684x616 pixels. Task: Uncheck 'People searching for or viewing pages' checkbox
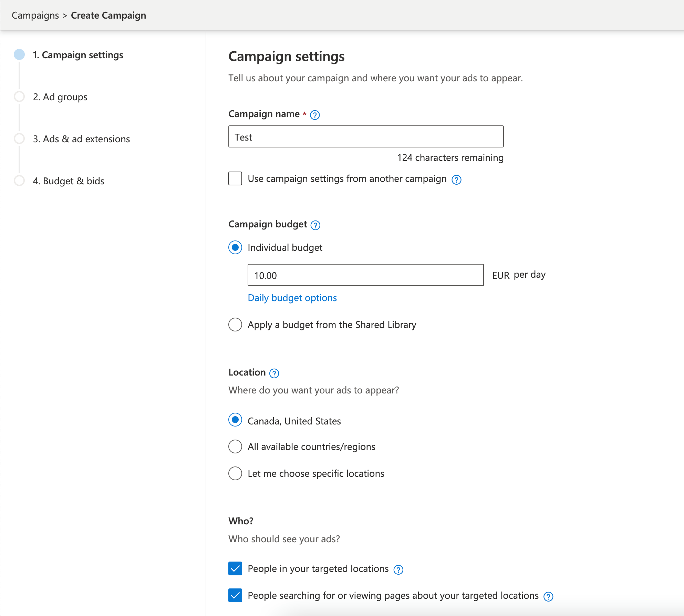point(235,595)
